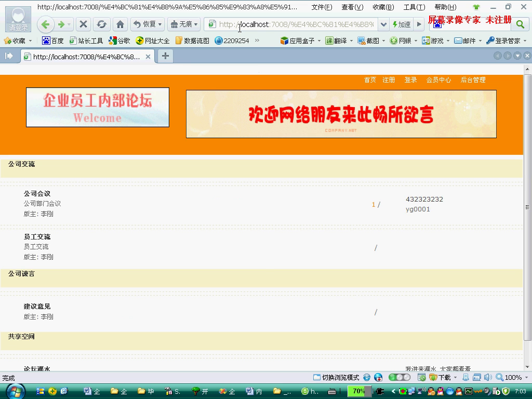The width and height of the screenshot is (532, 399).
Task: Toggle the three-state green switch in status bar
Action: (400, 377)
